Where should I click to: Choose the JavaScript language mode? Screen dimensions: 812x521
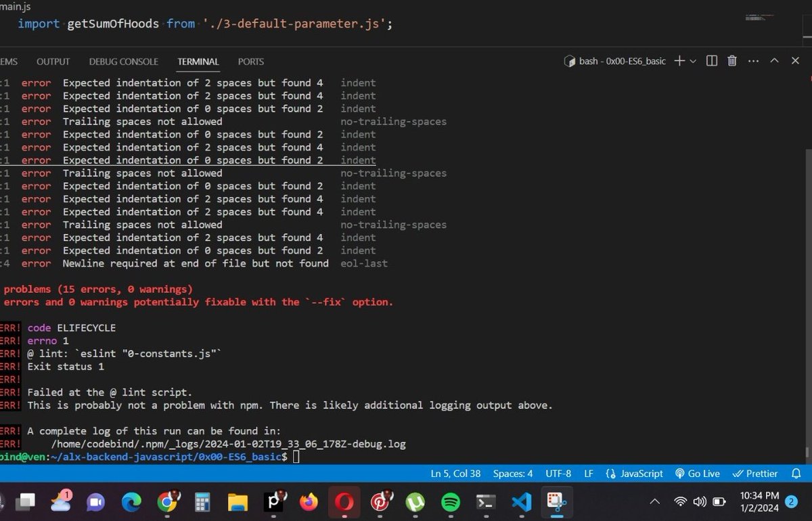tap(635, 474)
